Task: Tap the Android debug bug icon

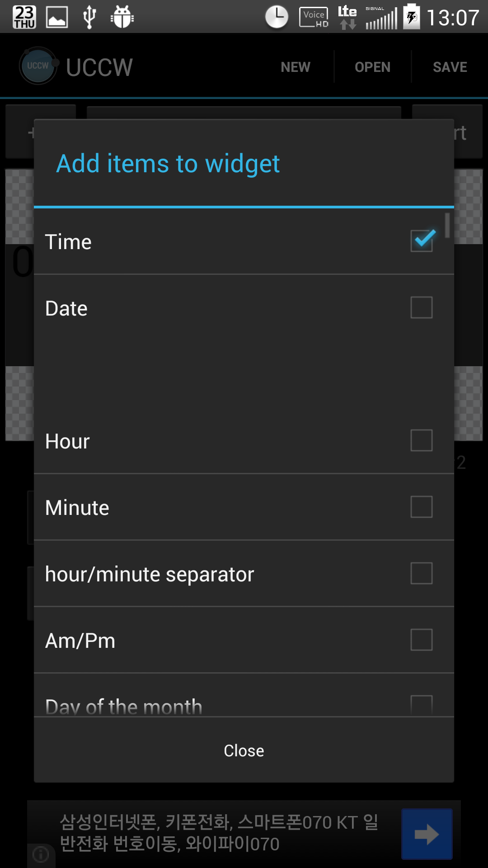Action: [x=122, y=17]
